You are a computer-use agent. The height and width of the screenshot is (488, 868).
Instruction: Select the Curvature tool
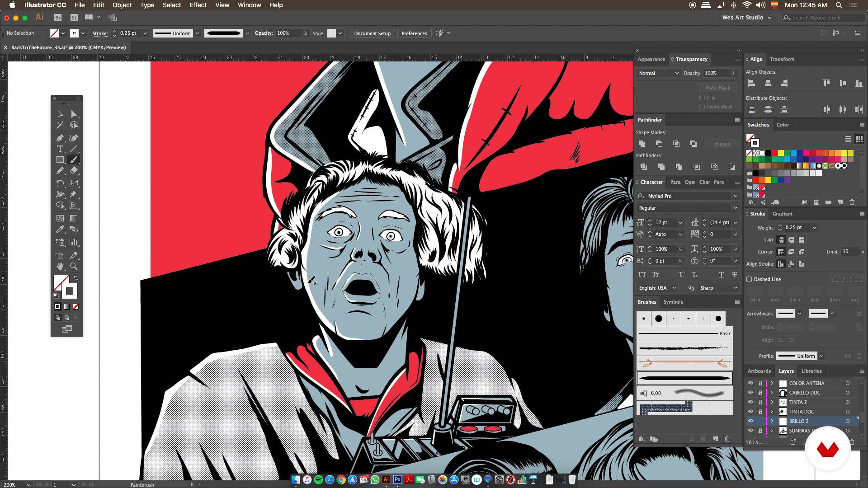point(74,138)
